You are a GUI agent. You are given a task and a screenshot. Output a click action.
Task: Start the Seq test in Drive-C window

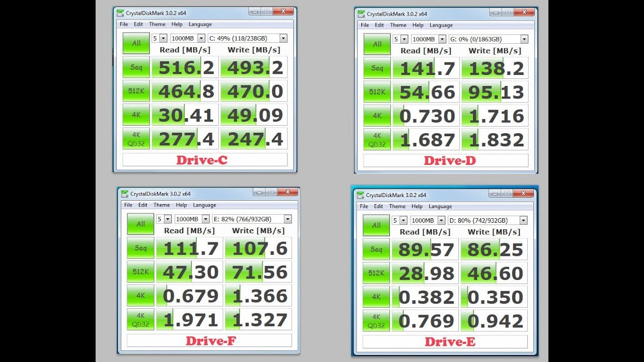point(136,67)
